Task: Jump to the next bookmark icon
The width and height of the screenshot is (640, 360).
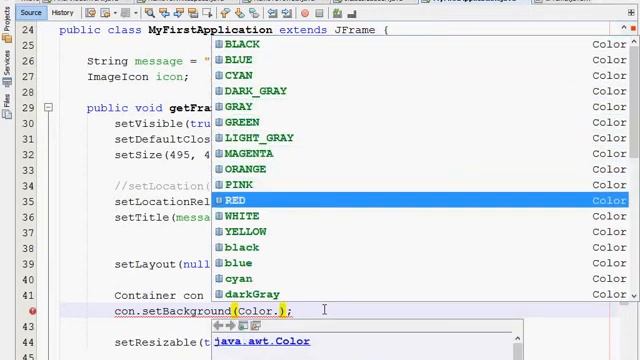Action: click(239, 13)
